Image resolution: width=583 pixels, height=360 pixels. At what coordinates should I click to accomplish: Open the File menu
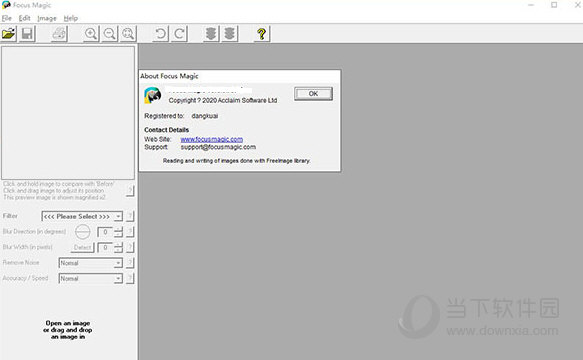(7, 18)
